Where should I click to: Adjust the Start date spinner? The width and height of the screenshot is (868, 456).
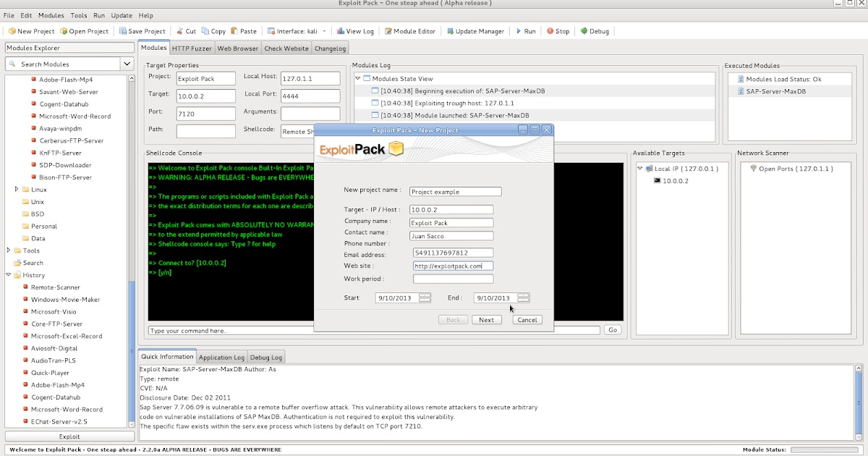[x=425, y=297]
